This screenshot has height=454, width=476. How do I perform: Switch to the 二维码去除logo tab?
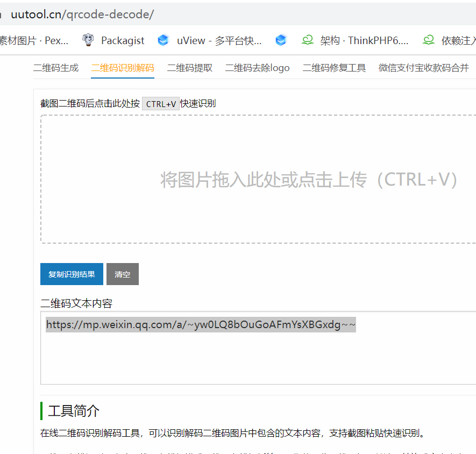point(257,68)
